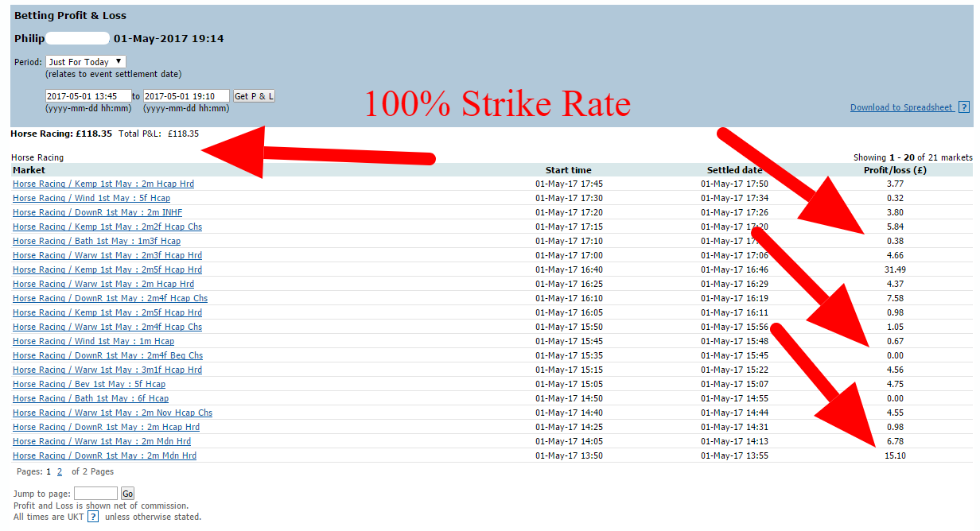Click the Settled date column header
This screenshot has width=980, height=531.
click(x=734, y=170)
